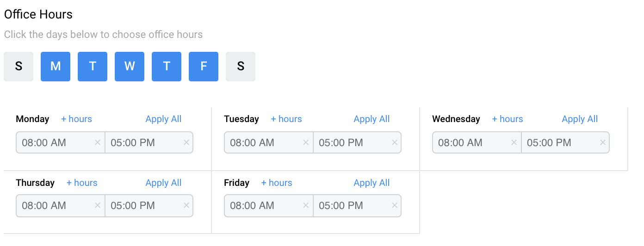Image resolution: width=644 pixels, height=246 pixels.
Task: Clear Wednesday end time with the x icon
Action: [603, 142]
